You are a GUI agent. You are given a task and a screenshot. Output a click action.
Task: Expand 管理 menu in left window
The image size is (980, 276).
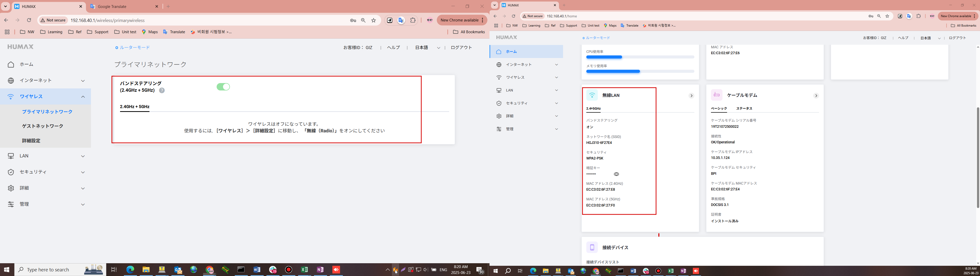83,204
